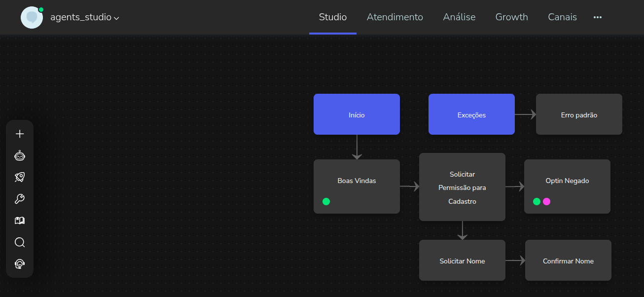644x297 pixels.
Task: Open the Análise tab
Action: coord(459,17)
